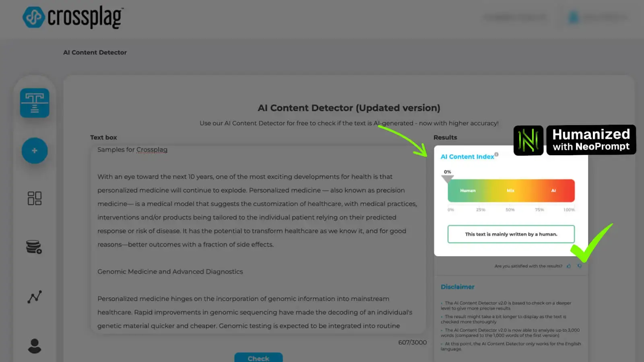Click the 0% gauge pointer marker
This screenshot has height=362, width=644.
click(x=448, y=179)
